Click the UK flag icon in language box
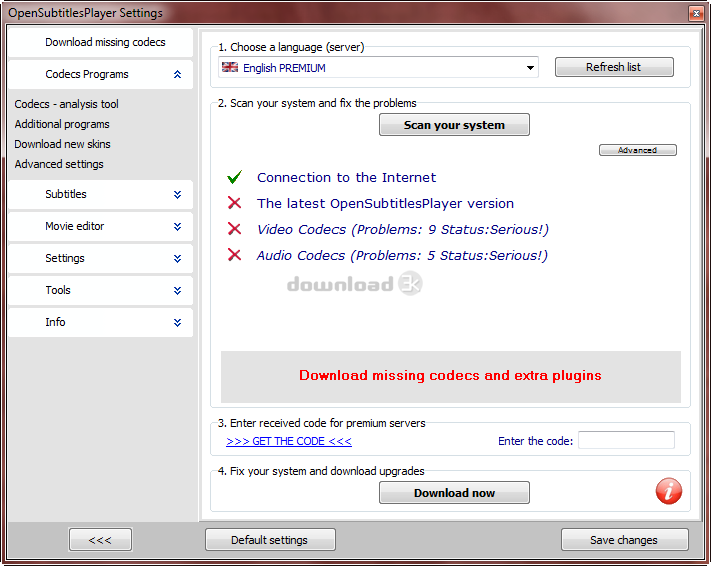711x566 pixels. [x=230, y=67]
